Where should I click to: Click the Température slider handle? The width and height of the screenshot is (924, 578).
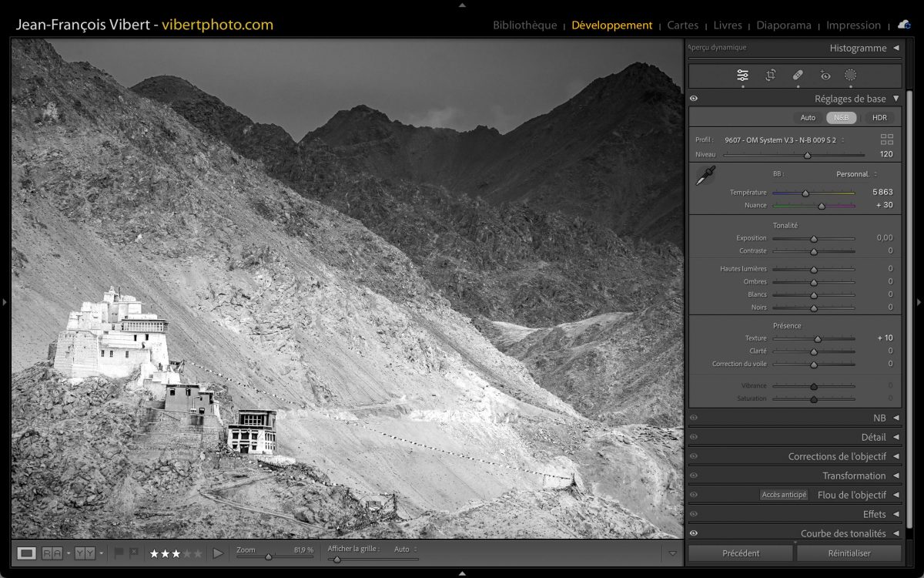805,193
